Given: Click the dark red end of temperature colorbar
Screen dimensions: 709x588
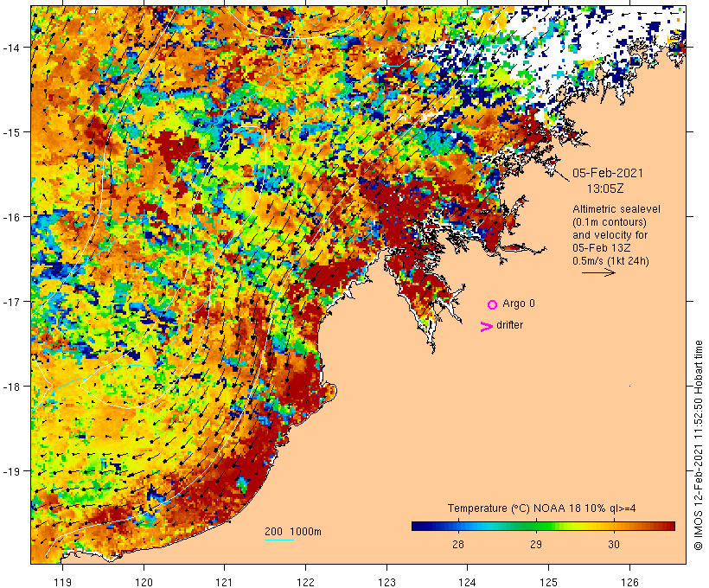Looking at the screenshot, I should click(x=670, y=526).
